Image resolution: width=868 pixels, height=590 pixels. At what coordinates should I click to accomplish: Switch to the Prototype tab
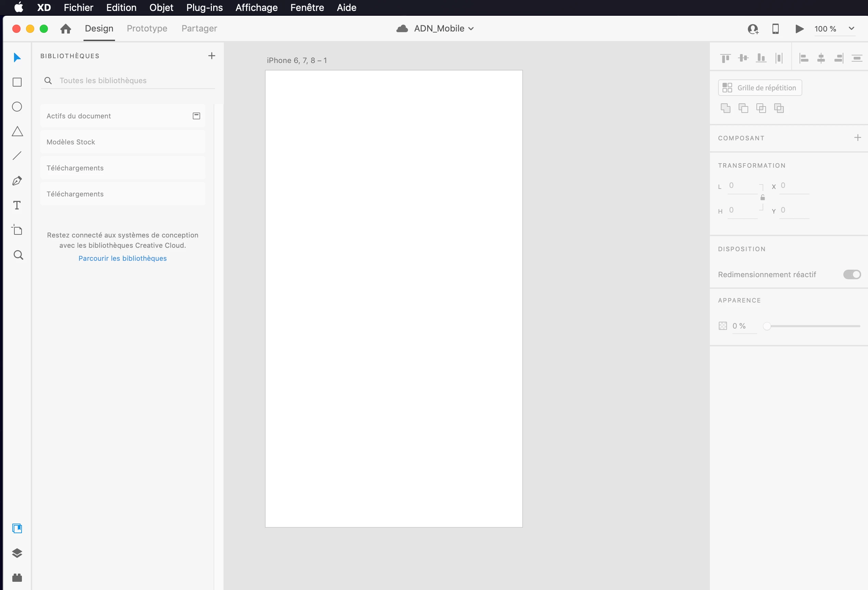click(x=147, y=29)
